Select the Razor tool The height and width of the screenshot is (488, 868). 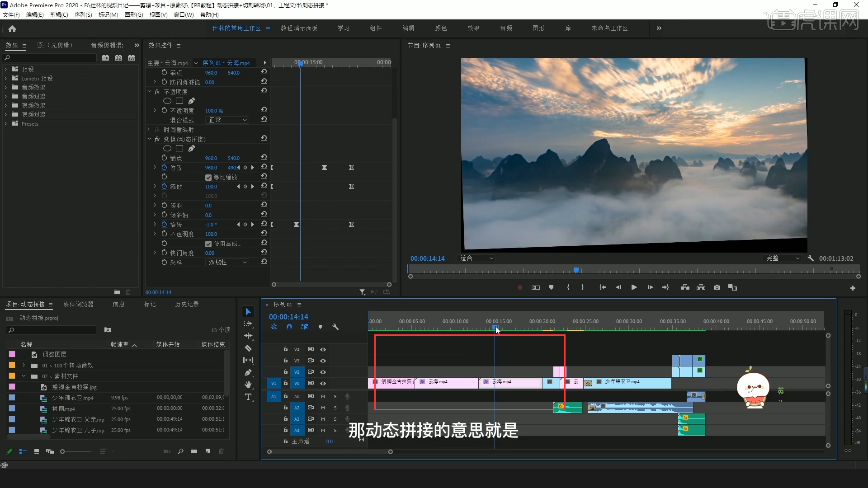click(x=248, y=348)
